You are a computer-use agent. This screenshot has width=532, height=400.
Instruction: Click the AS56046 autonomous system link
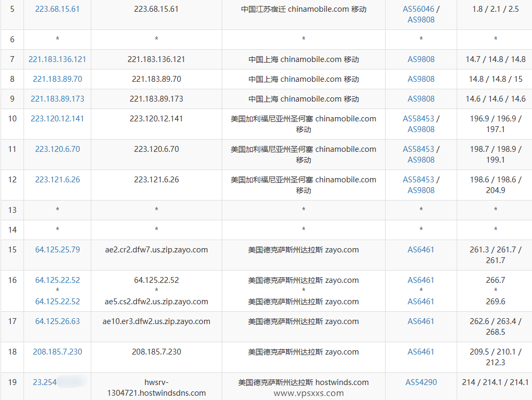point(419,9)
